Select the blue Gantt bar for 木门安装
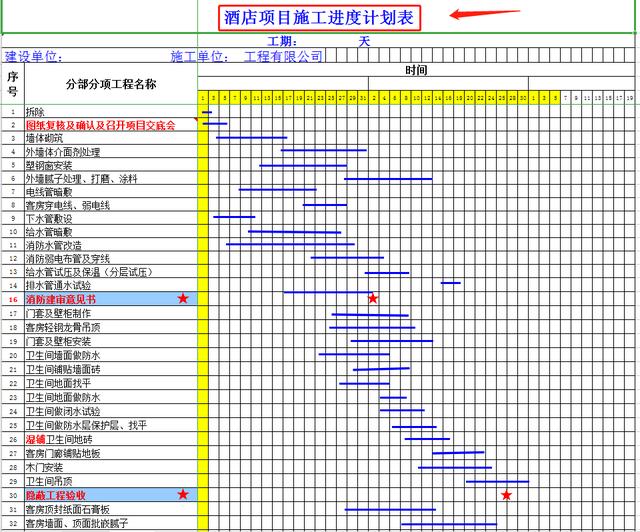Image resolution: width=640 pixels, height=532 pixels. [x=455, y=467]
